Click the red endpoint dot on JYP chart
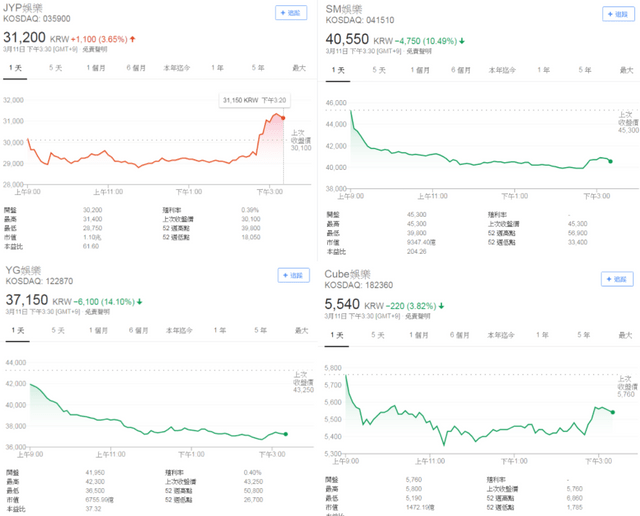640x516 pixels. click(x=282, y=119)
